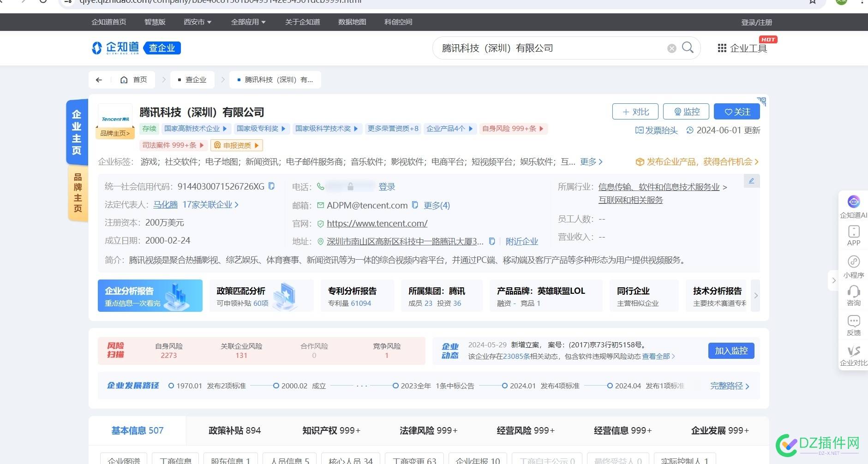Clear the search box with the X icon
This screenshot has width=868, height=464.
click(671, 48)
